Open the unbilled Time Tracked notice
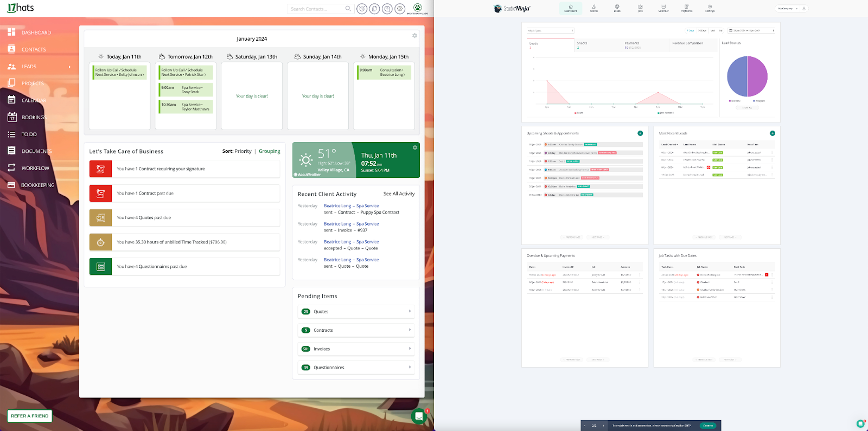Image resolution: width=868 pixels, height=431 pixels. pyautogui.click(x=184, y=242)
